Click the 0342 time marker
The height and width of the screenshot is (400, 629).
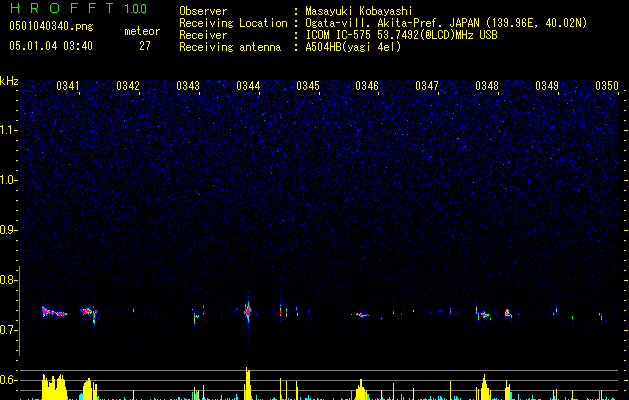tap(128, 86)
